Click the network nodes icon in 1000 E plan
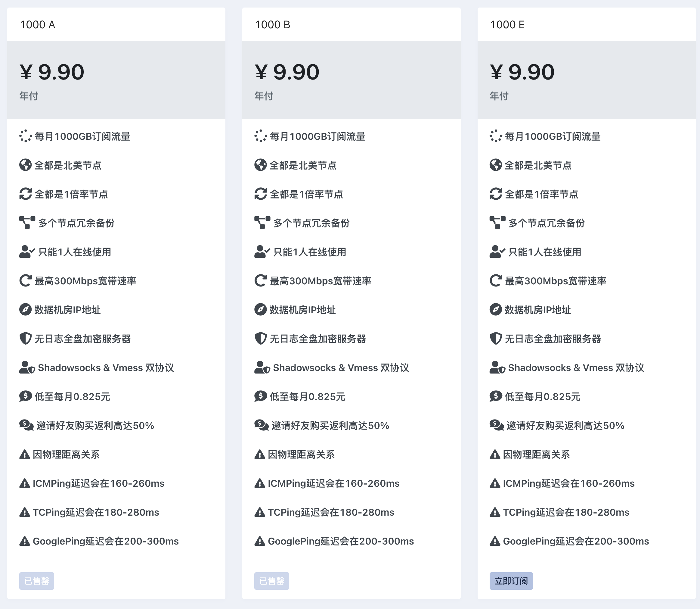This screenshot has height=609, width=700. click(497, 223)
